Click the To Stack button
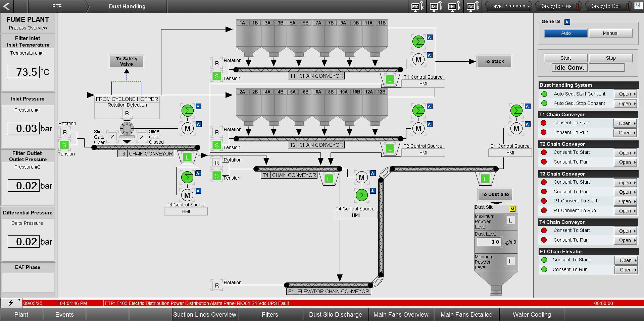Image resolution: width=644 pixels, height=321 pixels. [x=494, y=62]
